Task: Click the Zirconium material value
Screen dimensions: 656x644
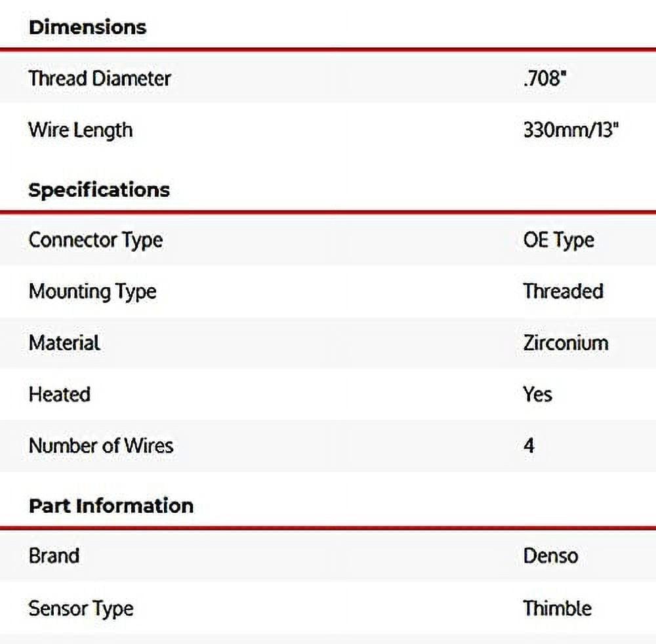Action: pyautogui.click(x=565, y=343)
